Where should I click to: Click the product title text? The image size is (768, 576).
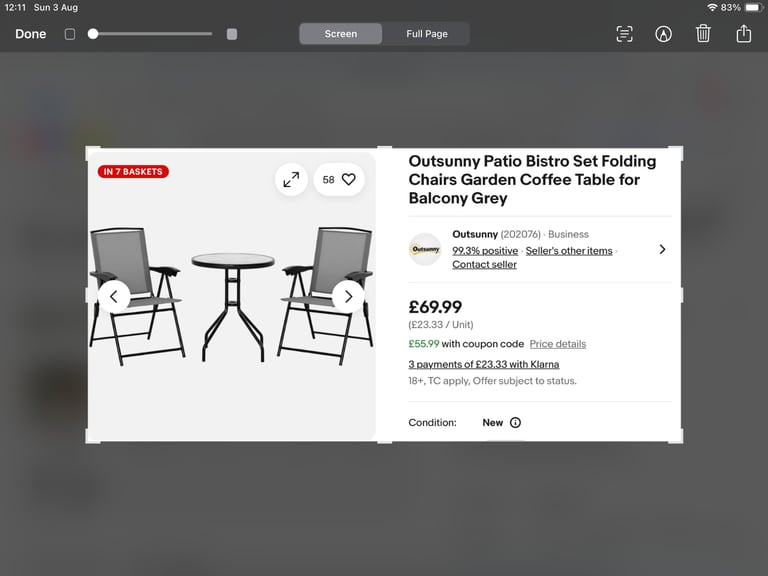(x=532, y=179)
